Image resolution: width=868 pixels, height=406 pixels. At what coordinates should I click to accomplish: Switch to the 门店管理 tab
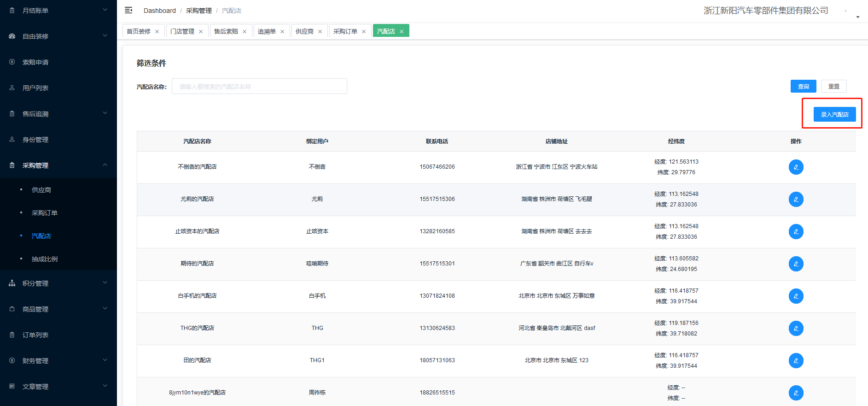pos(182,31)
